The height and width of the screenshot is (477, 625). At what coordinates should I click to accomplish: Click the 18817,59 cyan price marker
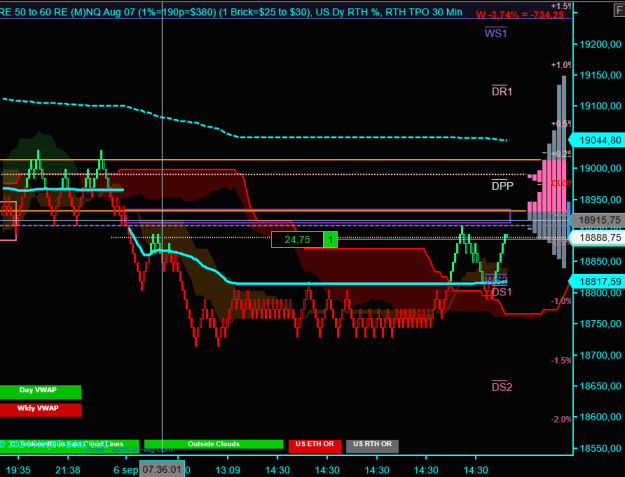pyautogui.click(x=597, y=281)
